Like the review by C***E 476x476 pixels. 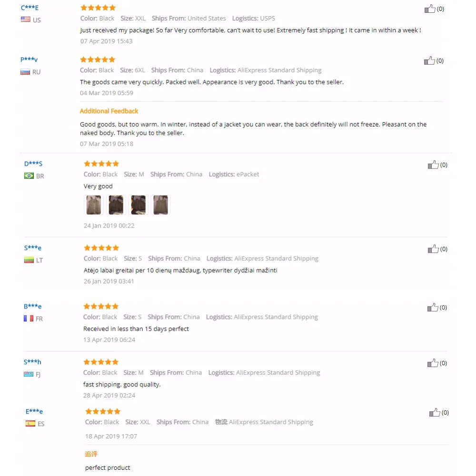coord(430,9)
